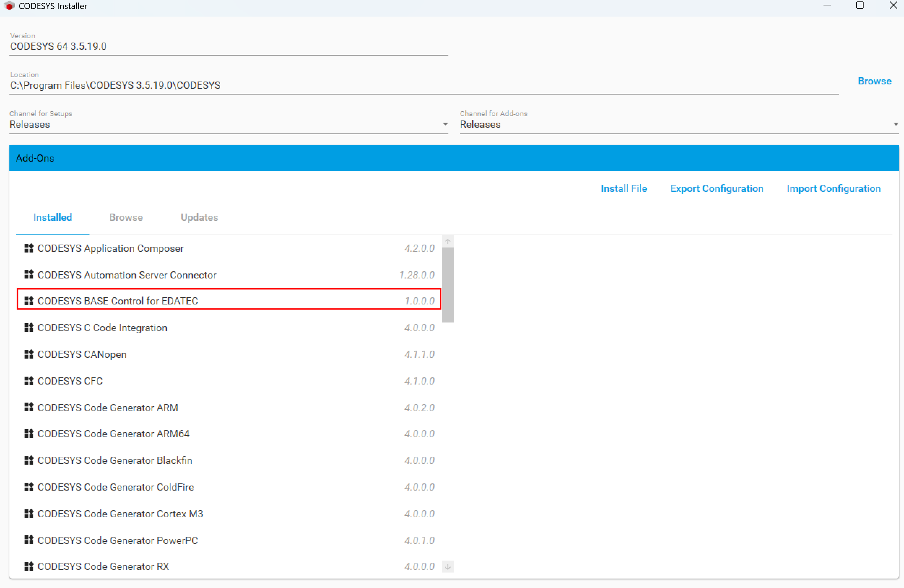Click the Browse button next to Location

pyautogui.click(x=874, y=81)
